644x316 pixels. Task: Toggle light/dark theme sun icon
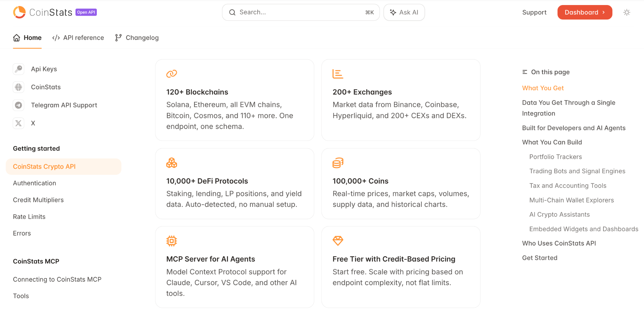(627, 12)
